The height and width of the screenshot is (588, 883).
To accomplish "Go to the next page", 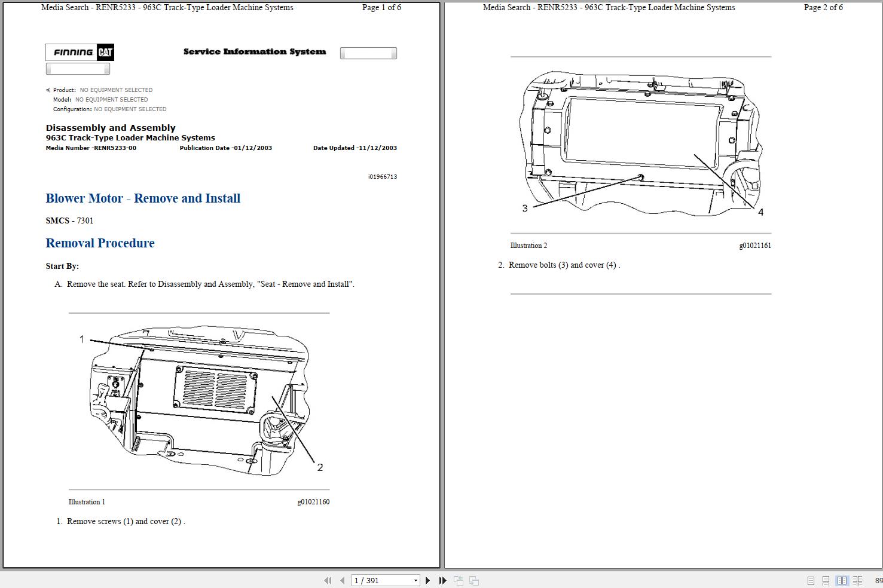I will pyautogui.click(x=427, y=580).
